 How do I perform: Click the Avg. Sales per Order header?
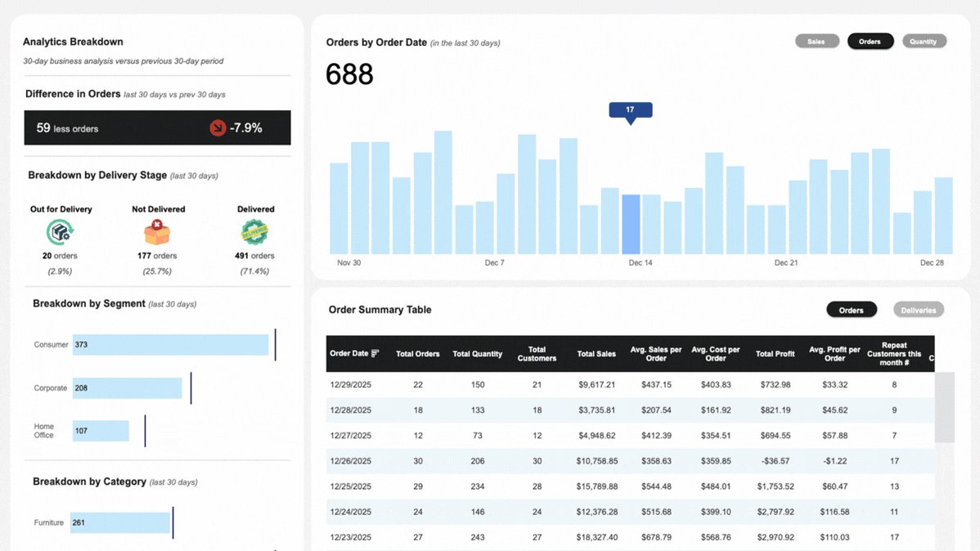click(655, 354)
